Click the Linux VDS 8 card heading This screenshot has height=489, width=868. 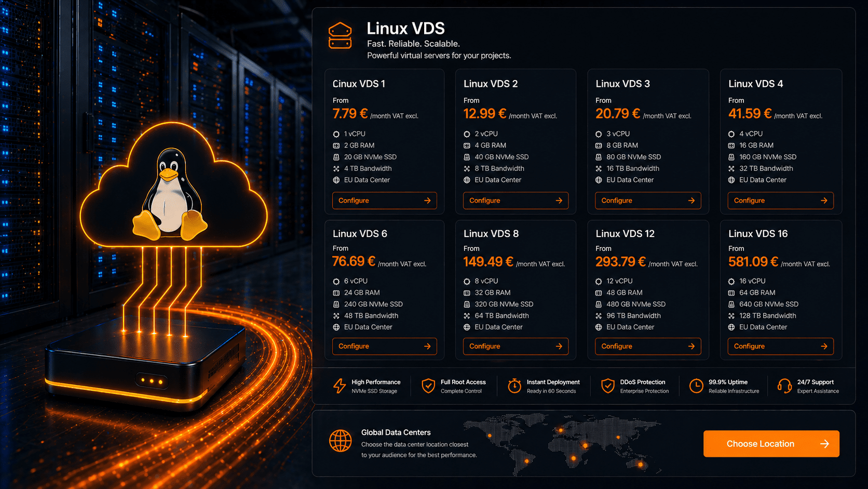pyautogui.click(x=491, y=234)
